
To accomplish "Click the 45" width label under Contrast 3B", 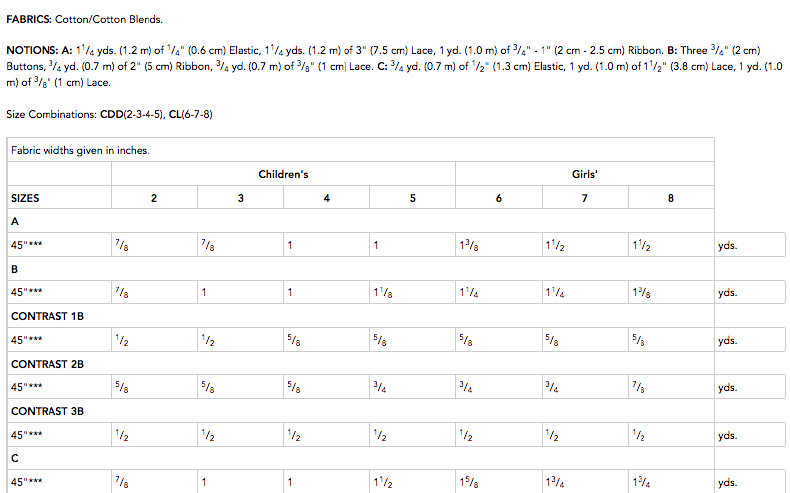I will pyautogui.click(x=27, y=435).
